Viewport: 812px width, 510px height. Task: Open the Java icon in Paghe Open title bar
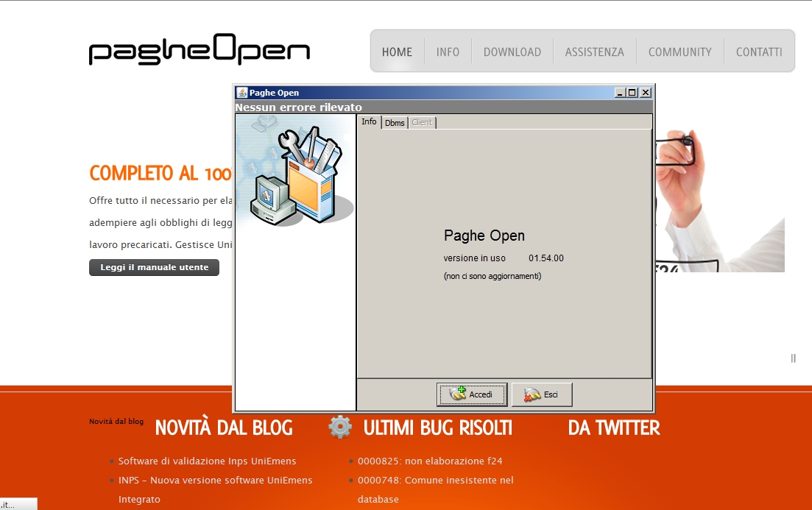tap(242, 93)
